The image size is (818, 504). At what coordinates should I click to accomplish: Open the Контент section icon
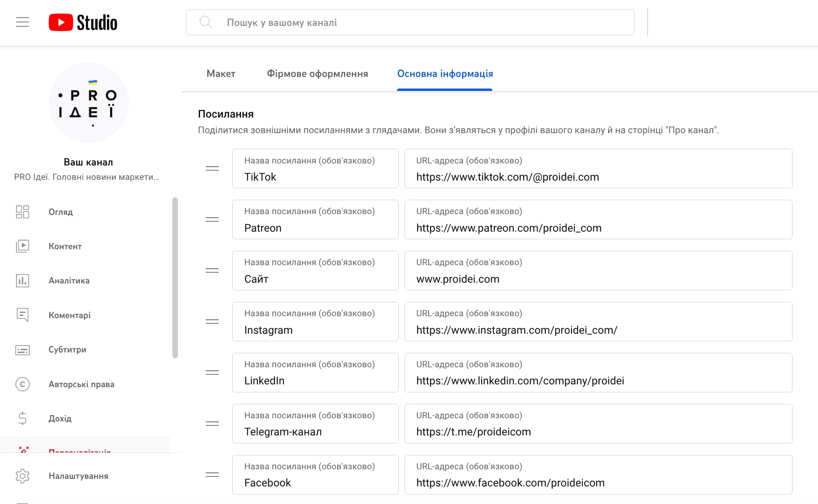click(x=22, y=246)
